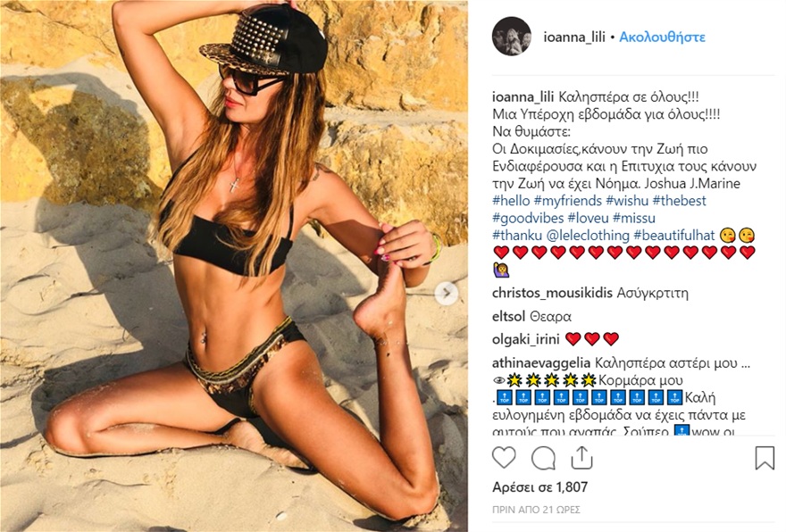Open the #hello hashtag

pyautogui.click(x=511, y=201)
